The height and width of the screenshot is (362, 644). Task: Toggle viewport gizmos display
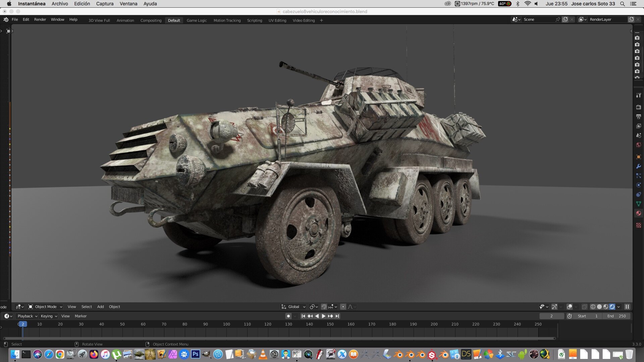pos(554,307)
